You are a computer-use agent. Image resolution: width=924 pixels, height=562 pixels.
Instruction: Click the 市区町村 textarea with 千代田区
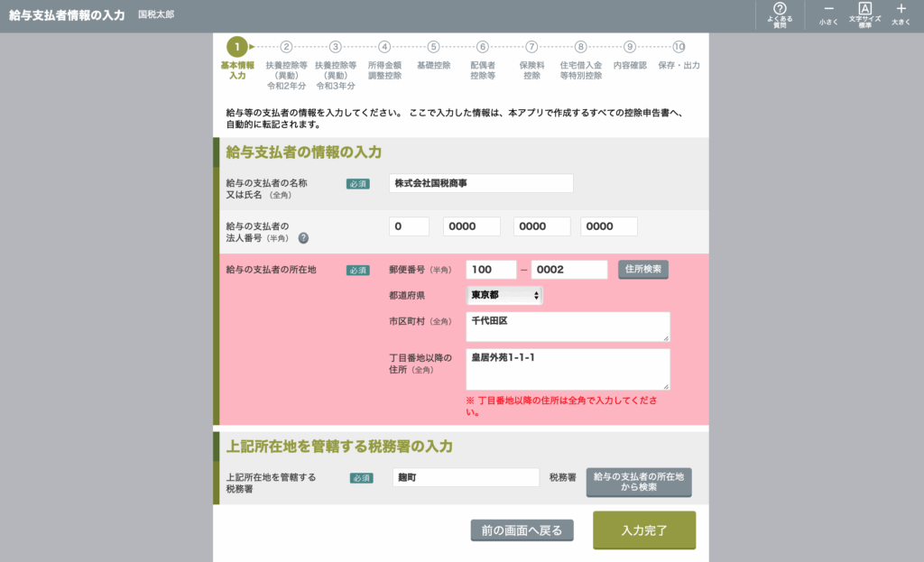tap(568, 327)
